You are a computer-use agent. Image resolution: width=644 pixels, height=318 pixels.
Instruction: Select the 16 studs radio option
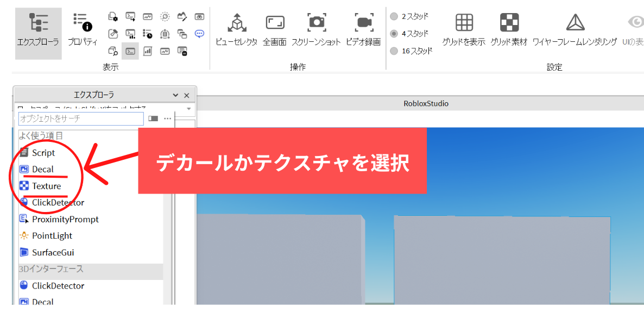[394, 51]
